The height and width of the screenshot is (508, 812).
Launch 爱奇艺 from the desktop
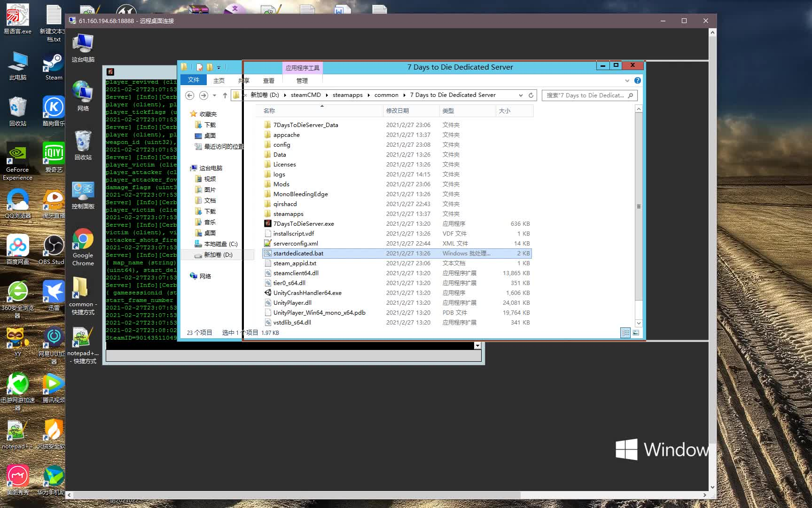(54, 158)
